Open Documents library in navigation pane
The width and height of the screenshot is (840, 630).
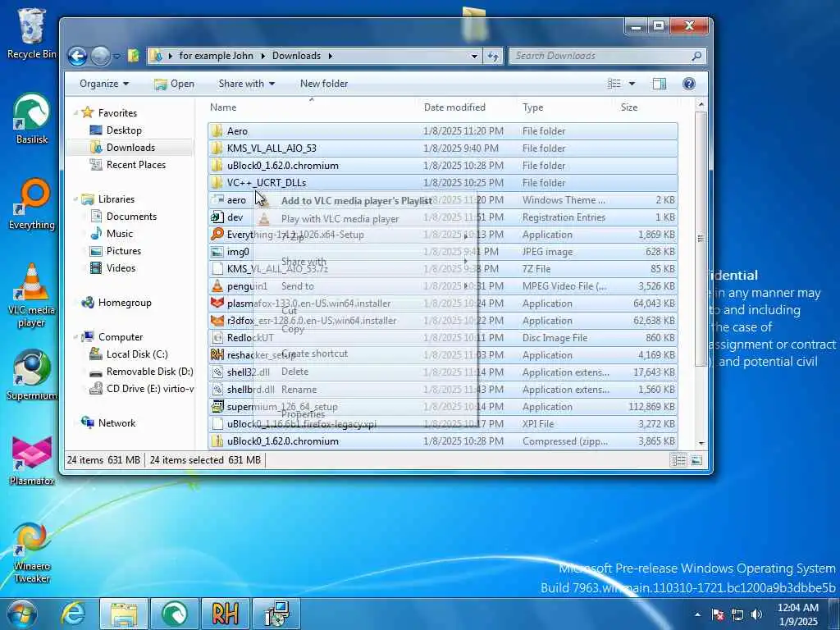(x=131, y=217)
